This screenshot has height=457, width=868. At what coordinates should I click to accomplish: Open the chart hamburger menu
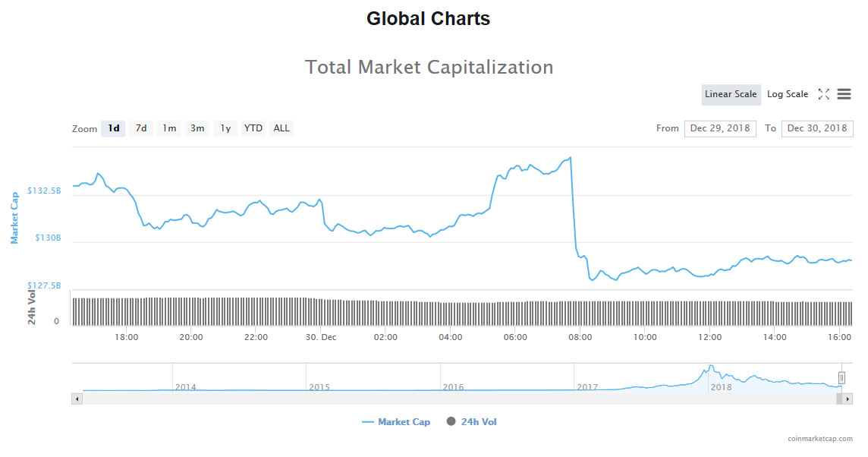click(x=844, y=94)
